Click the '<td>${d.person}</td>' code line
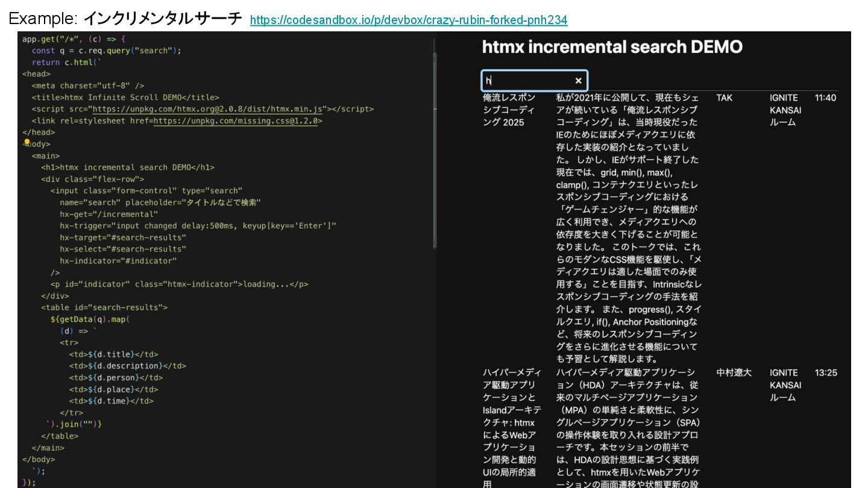This screenshot has height=488, width=868. tap(116, 378)
